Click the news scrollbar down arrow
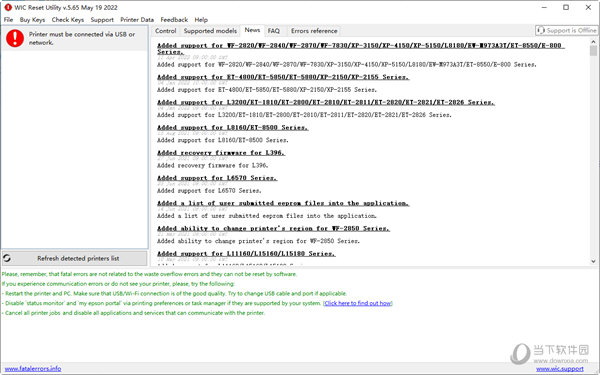 (x=593, y=261)
